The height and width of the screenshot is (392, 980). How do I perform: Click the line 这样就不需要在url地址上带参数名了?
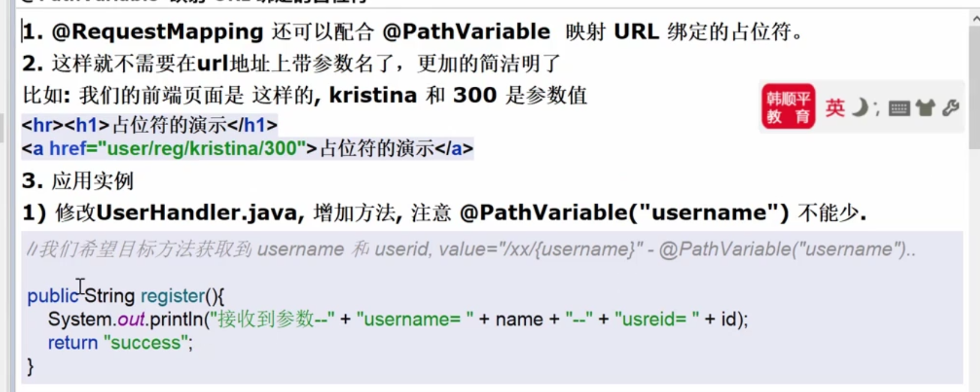click(x=291, y=63)
